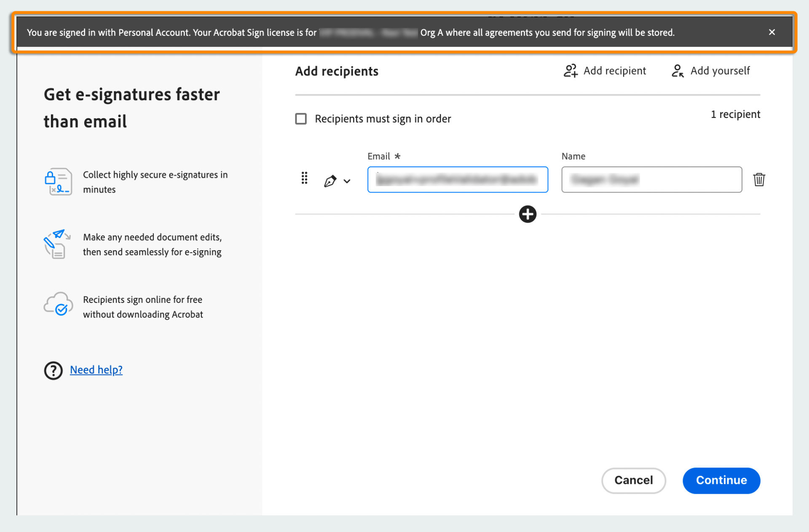Select the pen icon for recipient role
This screenshot has height=532, width=809.
point(330,180)
